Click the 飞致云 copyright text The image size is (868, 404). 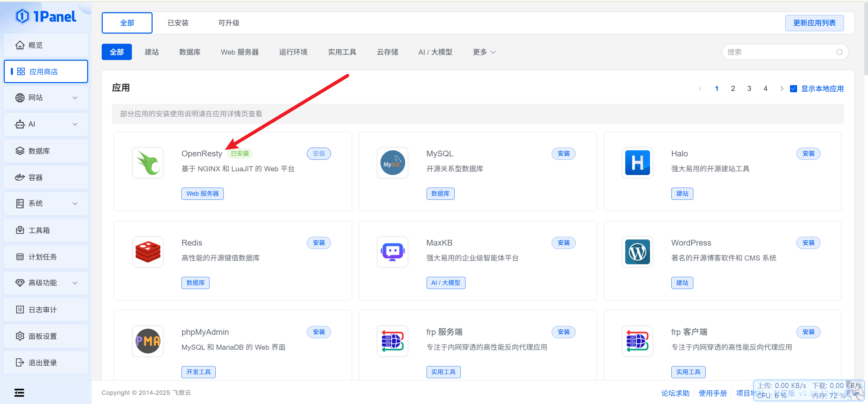[x=182, y=393]
